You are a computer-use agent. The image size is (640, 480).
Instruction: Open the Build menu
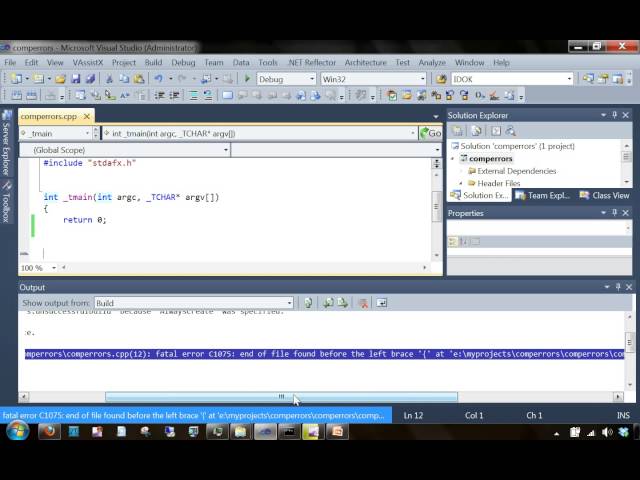[153, 62]
